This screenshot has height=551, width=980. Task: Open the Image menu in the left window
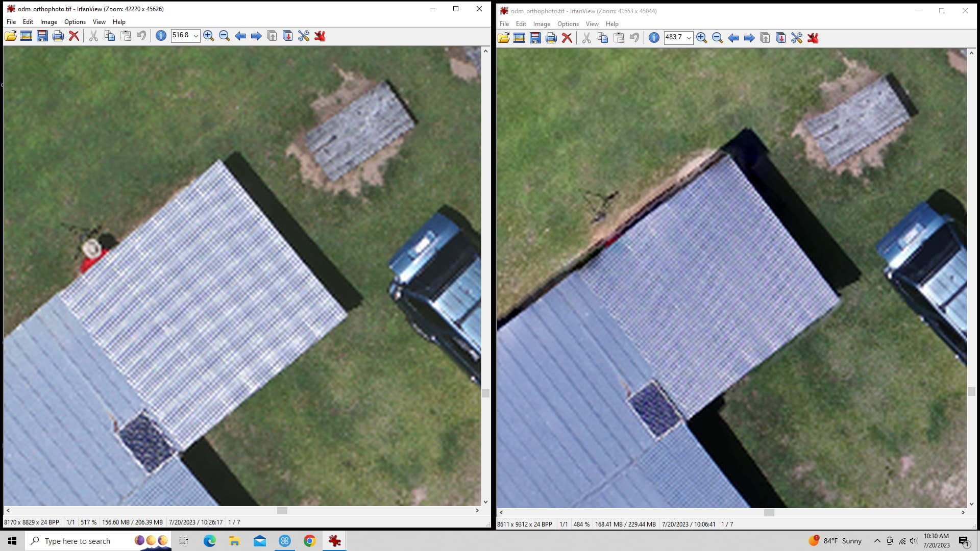(48, 22)
